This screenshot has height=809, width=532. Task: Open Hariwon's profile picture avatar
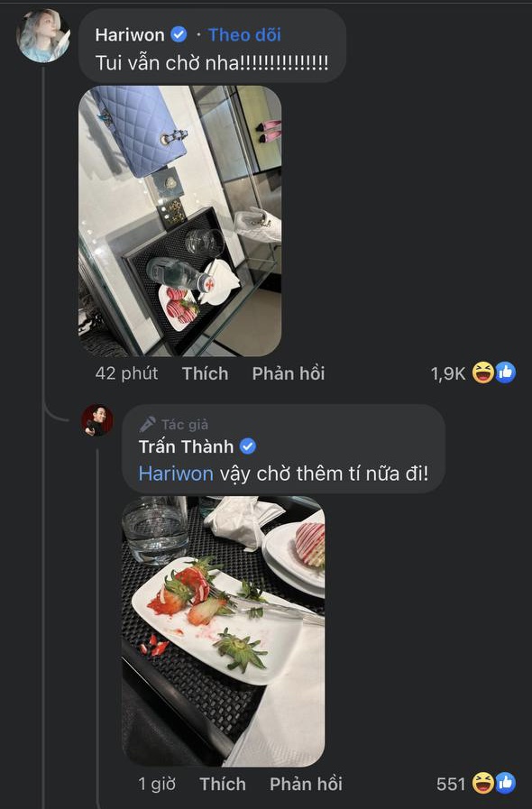pyautogui.click(x=42, y=35)
